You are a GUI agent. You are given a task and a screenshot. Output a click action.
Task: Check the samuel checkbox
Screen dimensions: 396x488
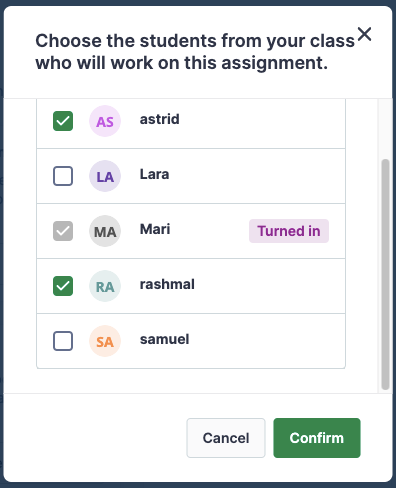click(63, 341)
